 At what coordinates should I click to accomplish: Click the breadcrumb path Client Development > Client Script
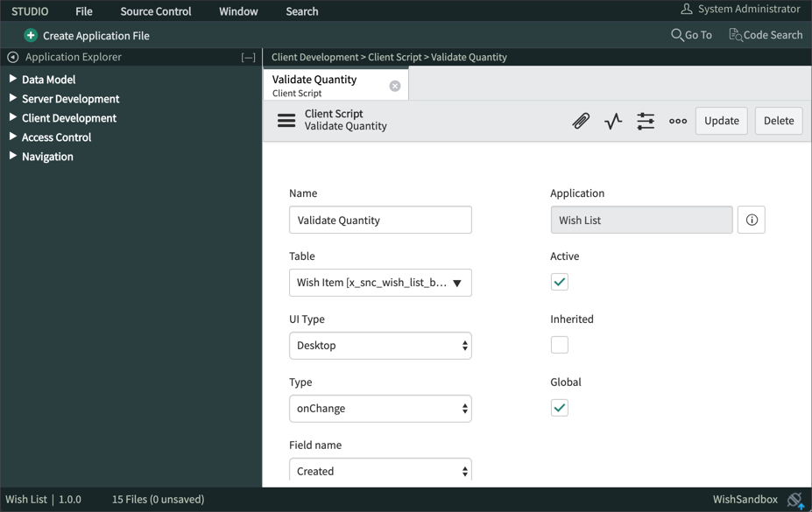(347, 57)
